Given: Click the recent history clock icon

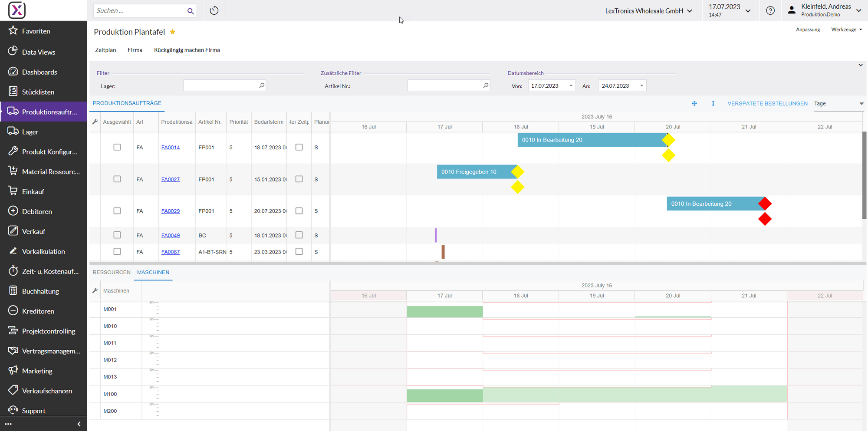Looking at the screenshot, I should tap(214, 11).
